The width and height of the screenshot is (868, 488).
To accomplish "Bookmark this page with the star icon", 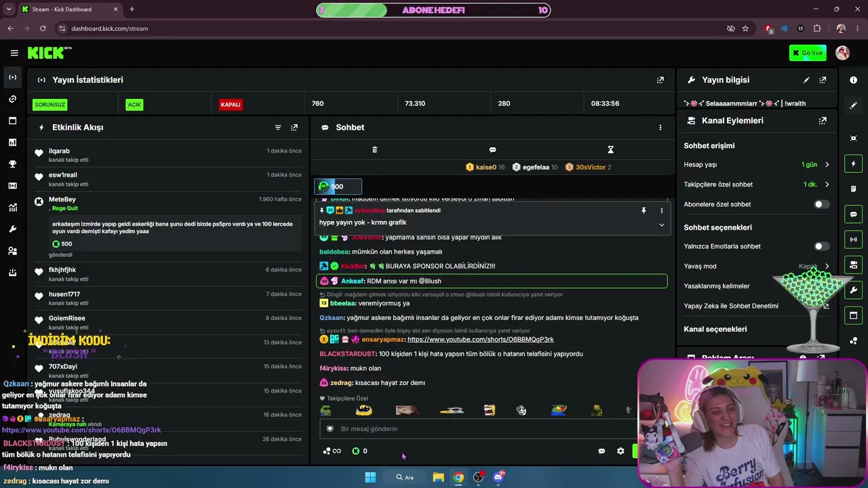I will point(745,28).
